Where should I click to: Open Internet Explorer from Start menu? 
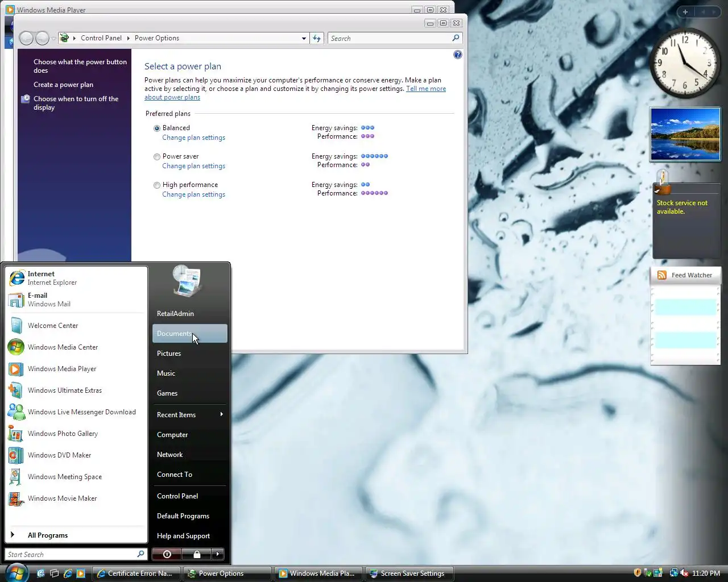[x=76, y=278]
